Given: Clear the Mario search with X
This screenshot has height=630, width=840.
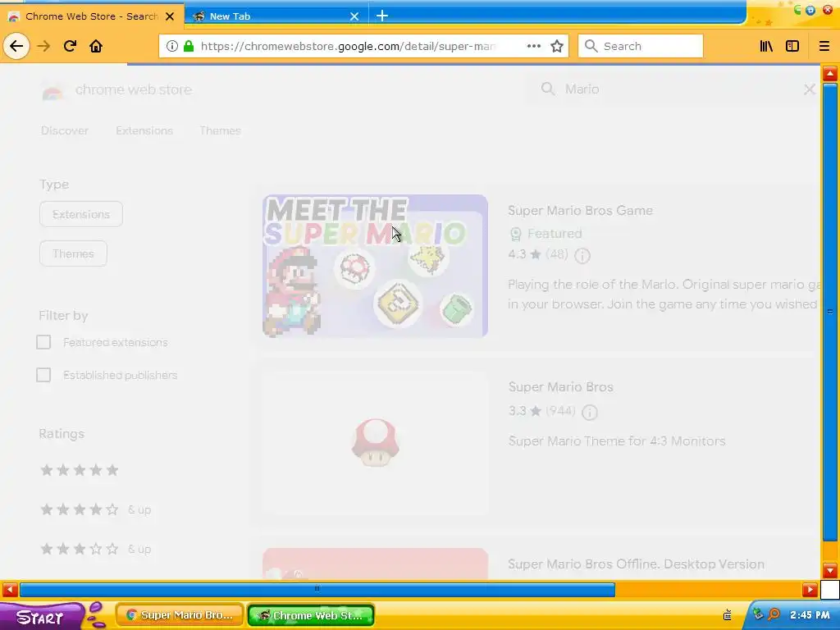Looking at the screenshot, I should point(810,89).
